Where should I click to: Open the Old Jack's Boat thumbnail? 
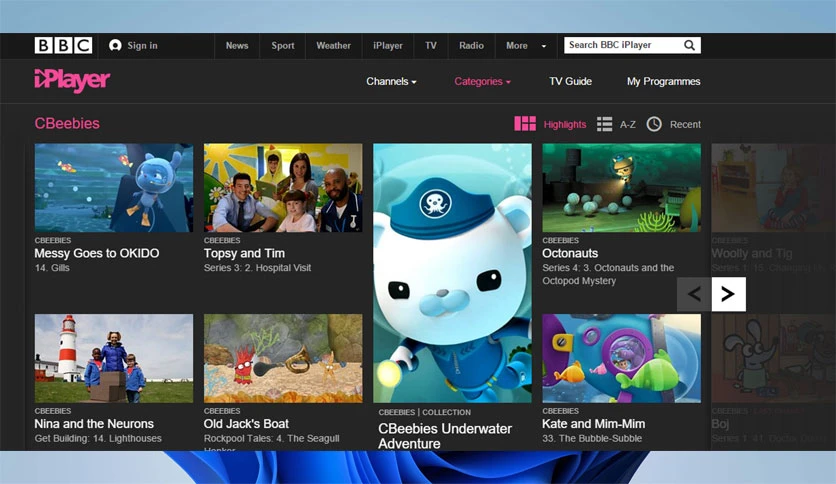283,358
